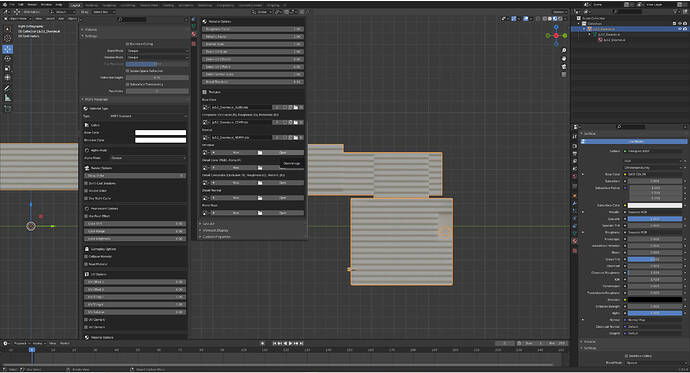This screenshot has height=373, width=690.
Task: Select the Transform tool
Action: coord(7,78)
